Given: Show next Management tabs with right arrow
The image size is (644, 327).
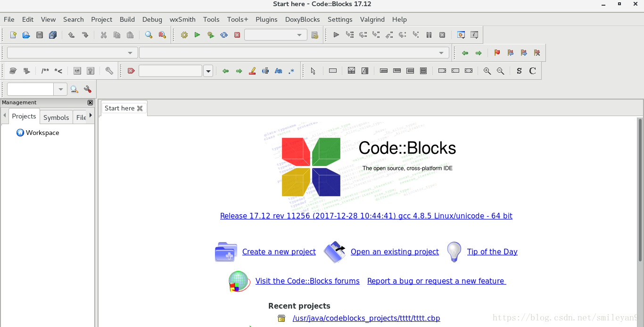Looking at the screenshot, I should (x=91, y=116).
